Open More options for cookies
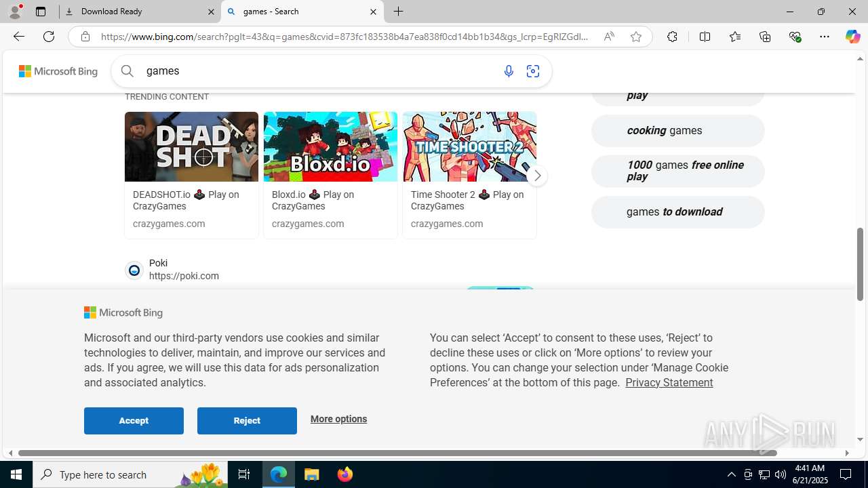The height and width of the screenshot is (488, 868). point(338,419)
